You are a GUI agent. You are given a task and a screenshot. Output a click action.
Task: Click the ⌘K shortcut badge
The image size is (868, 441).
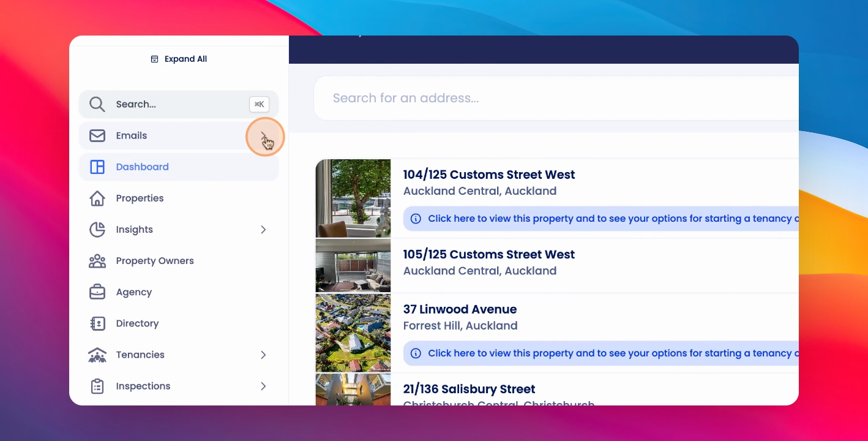point(259,104)
